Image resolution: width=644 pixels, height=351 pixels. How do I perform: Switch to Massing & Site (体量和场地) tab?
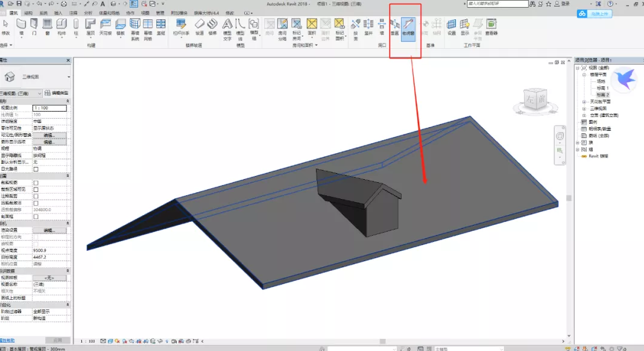[109, 13]
